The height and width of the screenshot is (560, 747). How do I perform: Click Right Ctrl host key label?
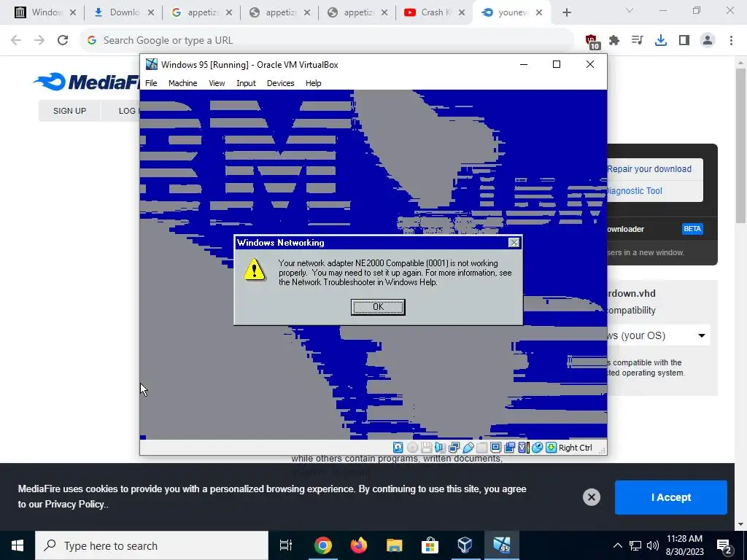point(576,448)
